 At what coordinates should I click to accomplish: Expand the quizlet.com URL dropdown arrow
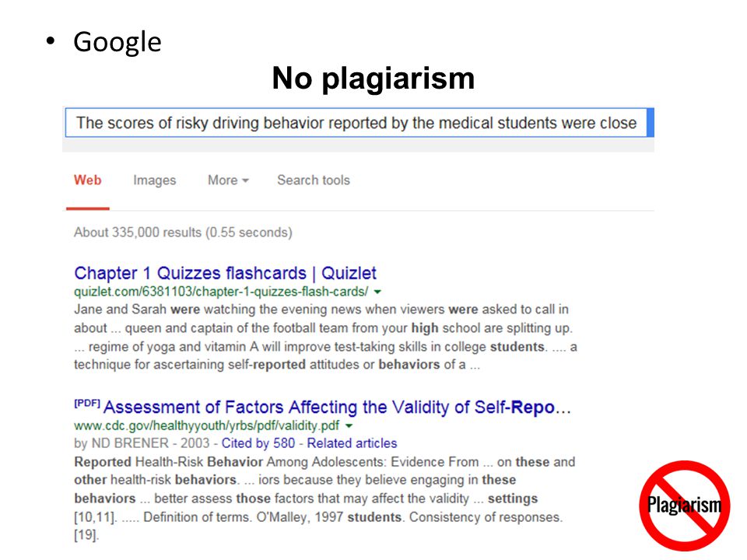pos(378,292)
